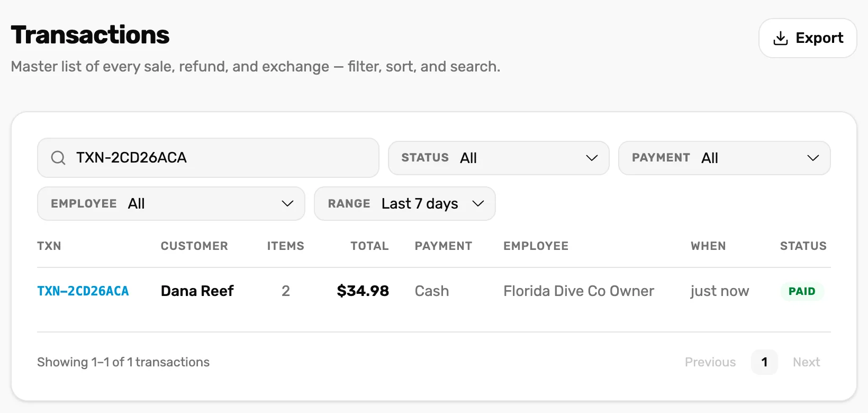Open the Payment filter dropdown
This screenshot has width=868, height=413.
pyautogui.click(x=725, y=158)
